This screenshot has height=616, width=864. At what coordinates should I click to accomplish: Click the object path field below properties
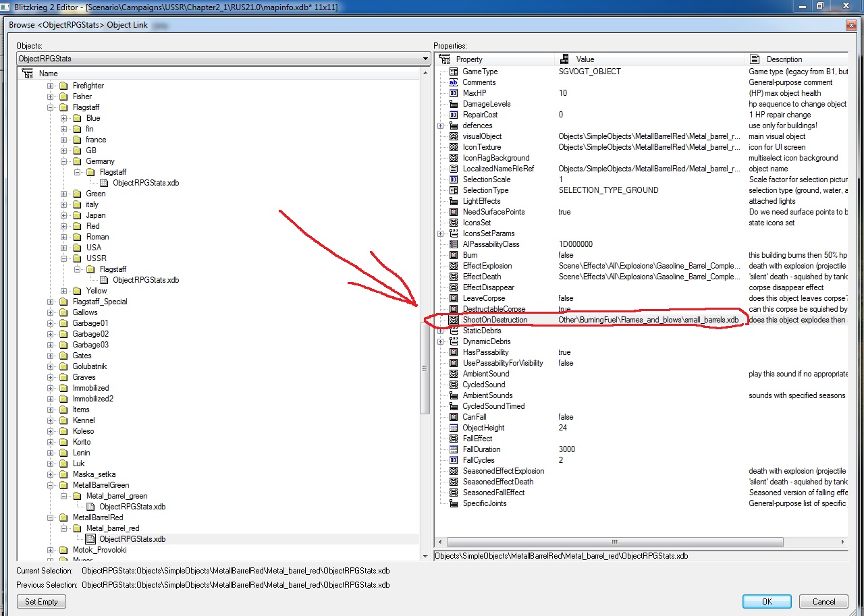(x=641, y=556)
